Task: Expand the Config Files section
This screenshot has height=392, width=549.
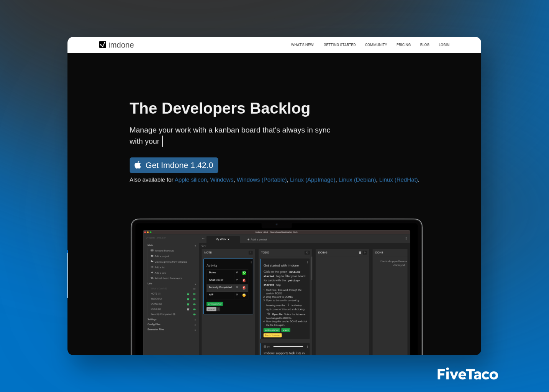Action: coord(195,325)
